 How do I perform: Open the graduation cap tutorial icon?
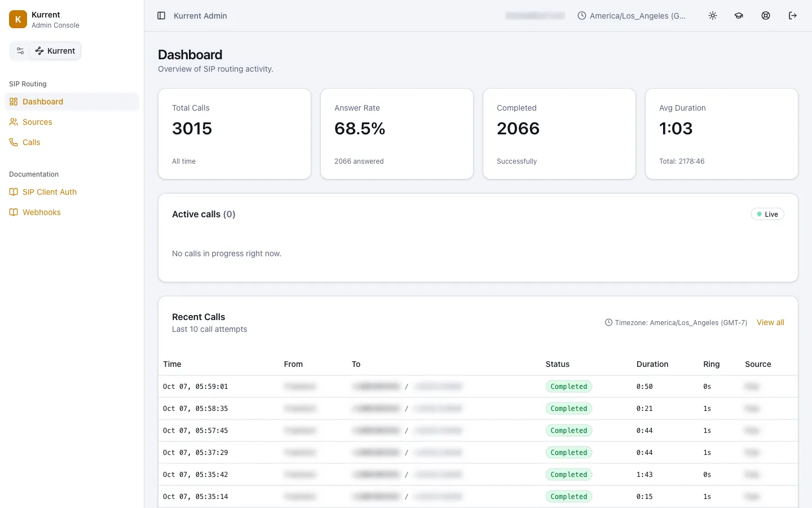[x=739, y=16]
